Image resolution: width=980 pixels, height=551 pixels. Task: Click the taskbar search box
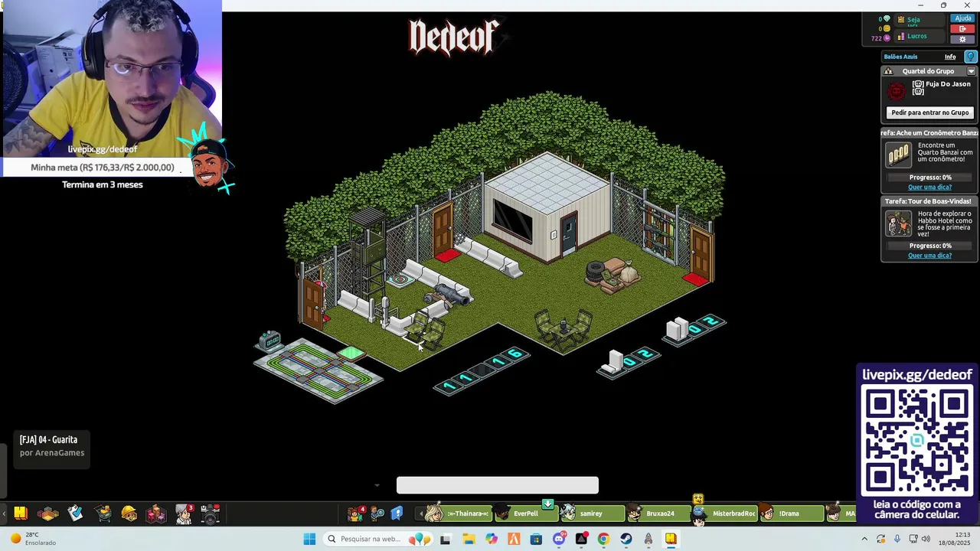379,539
